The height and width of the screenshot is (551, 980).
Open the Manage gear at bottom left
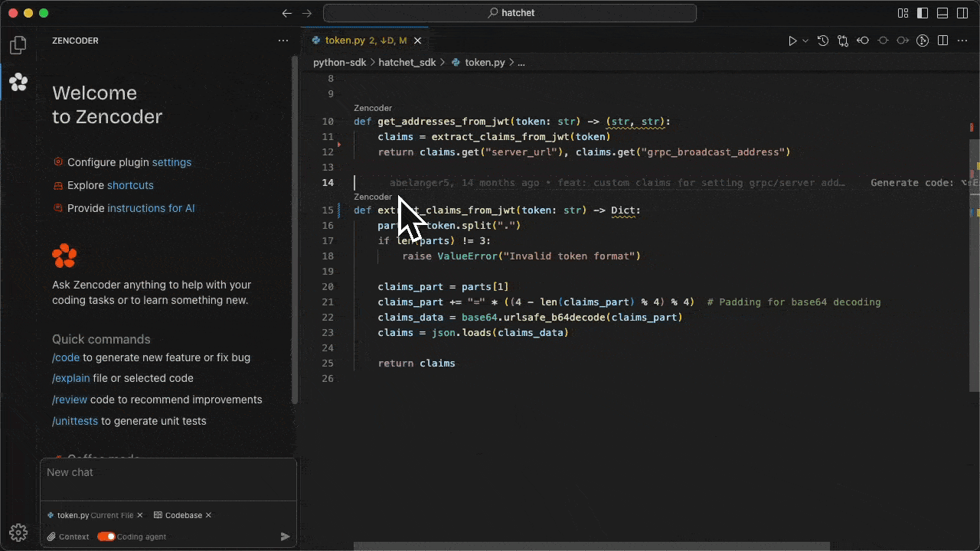[18, 533]
